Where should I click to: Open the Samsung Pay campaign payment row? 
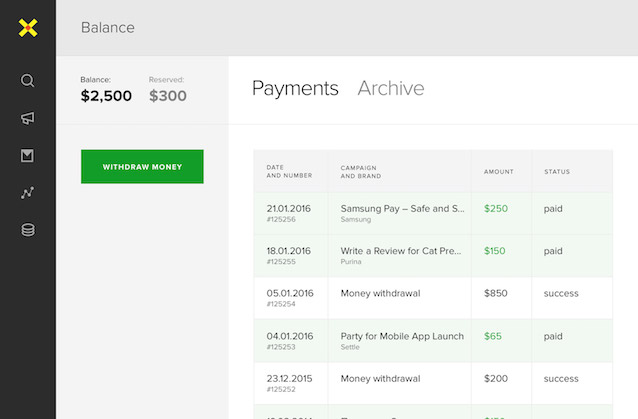[402, 208]
